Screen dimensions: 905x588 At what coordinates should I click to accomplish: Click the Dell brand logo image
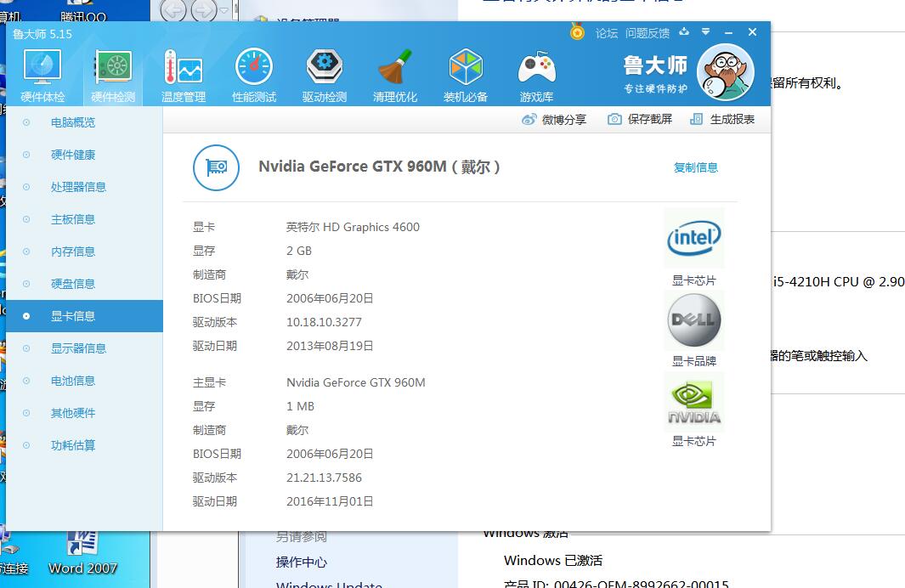(x=693, y=319)
